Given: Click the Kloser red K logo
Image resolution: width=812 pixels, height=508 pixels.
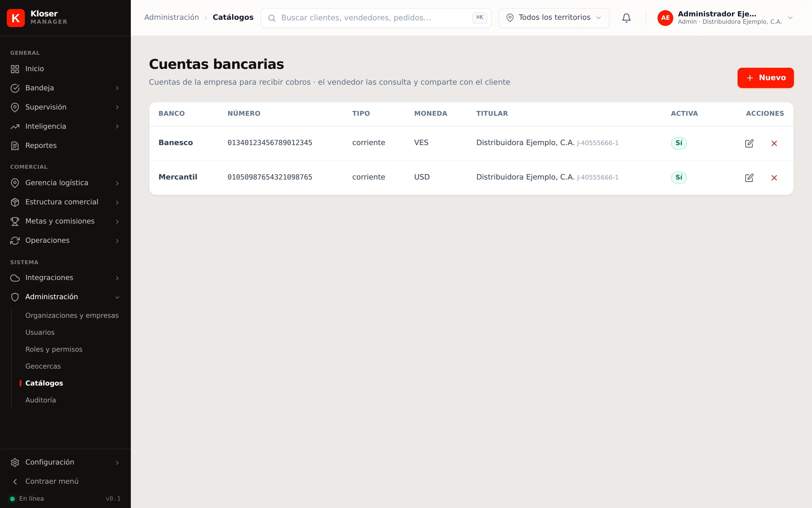Looking at the screenshot, I should tap(16, 18).
